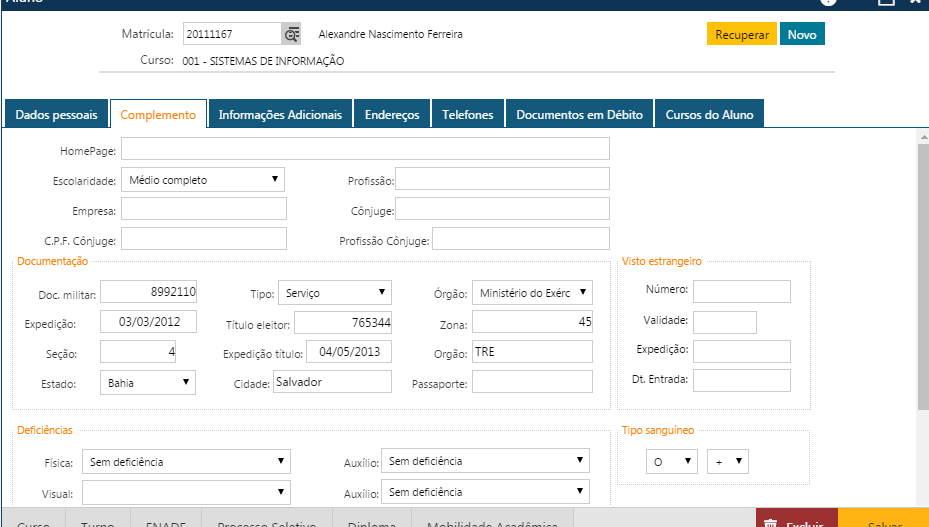Switch to the Dados pessoais tab

tap(56, 115)
